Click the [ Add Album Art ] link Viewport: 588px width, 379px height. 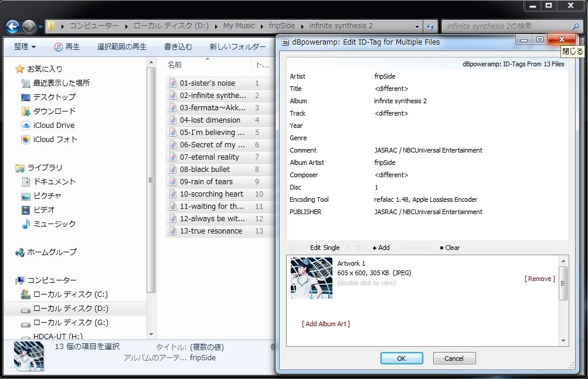coord(325,324)
